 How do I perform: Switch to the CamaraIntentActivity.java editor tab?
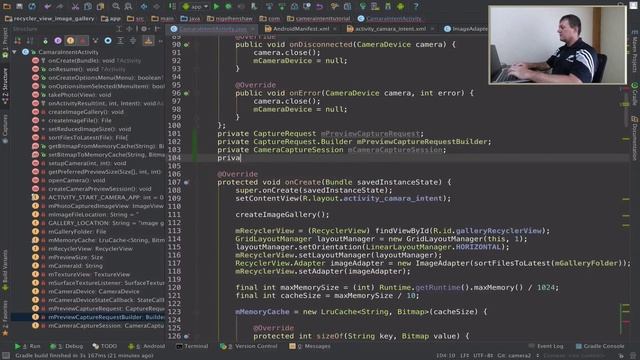[x=212, y=29]
